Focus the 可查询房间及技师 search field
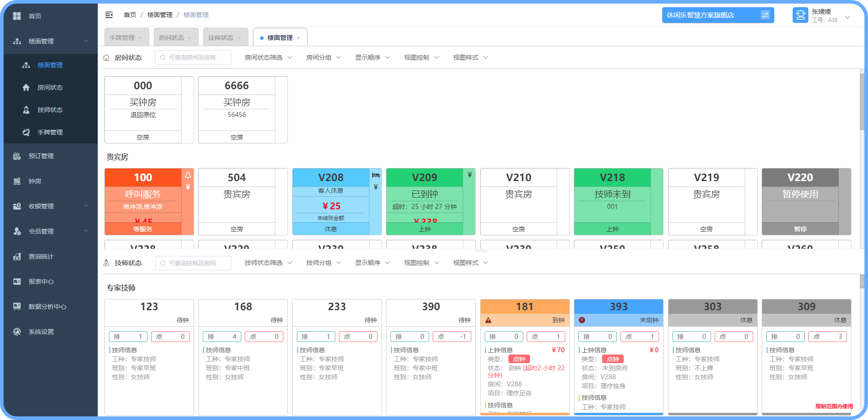Viewport: 868px width, 420px height. [x=193, y=57]
